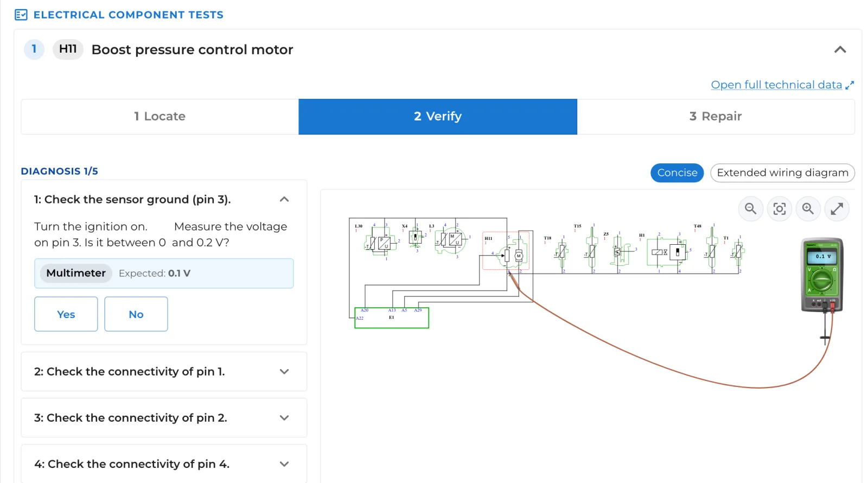Click the ELECTRICAL COMPONENT TESTS heading

pyautogui.click(x=129, y=15)
